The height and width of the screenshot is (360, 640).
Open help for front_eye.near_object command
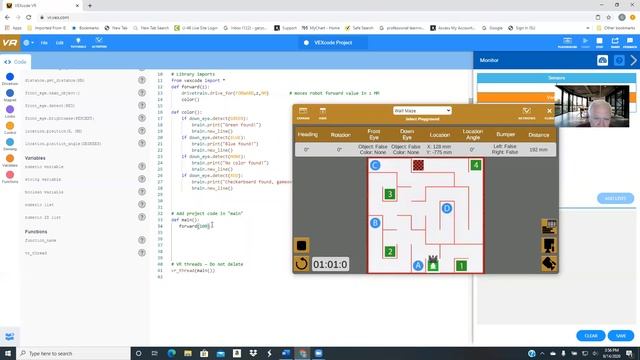pyautogui.click(x=142, y=93)
